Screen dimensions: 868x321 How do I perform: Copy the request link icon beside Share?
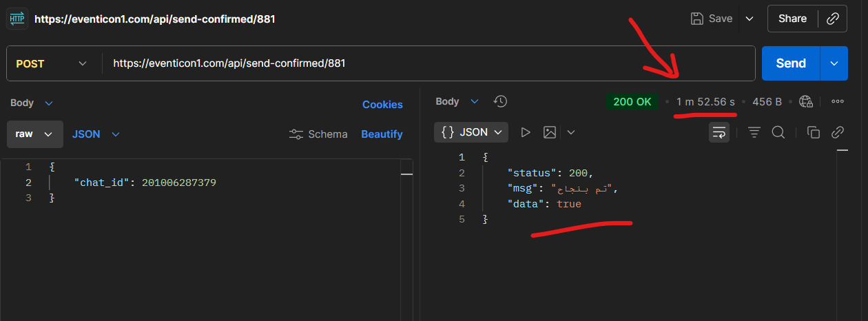pos(832,19)
